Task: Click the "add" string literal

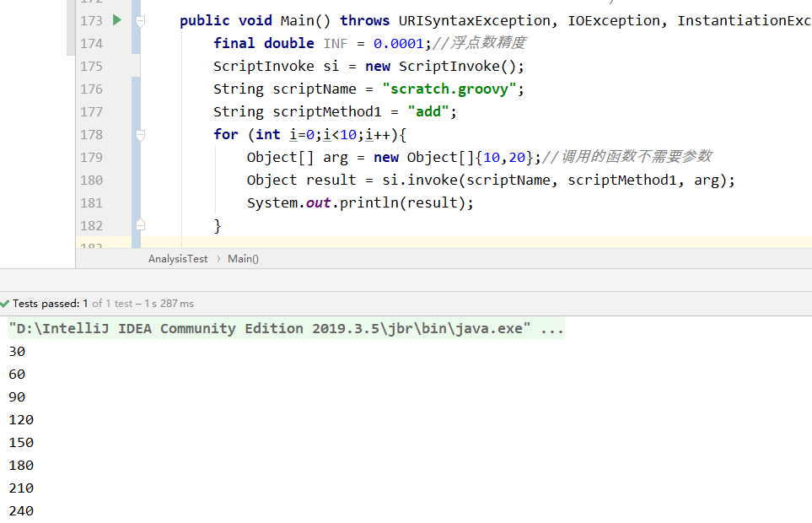Action: point(428,112)
